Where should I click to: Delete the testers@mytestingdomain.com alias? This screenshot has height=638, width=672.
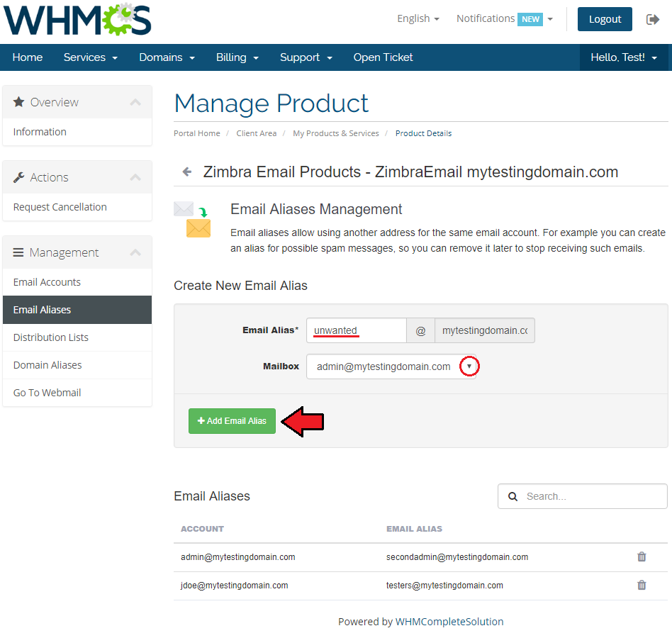642,585
